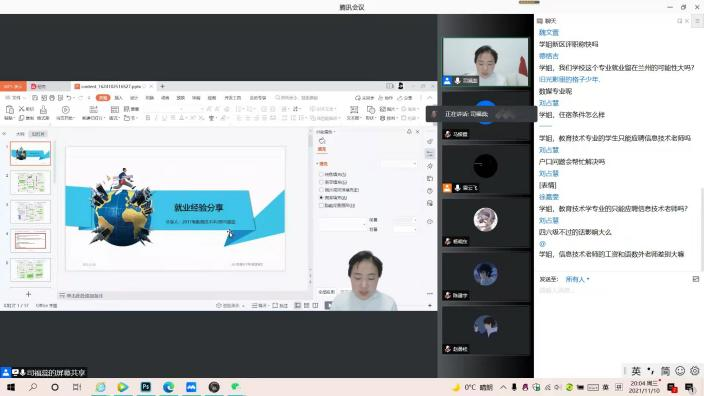The width and height of the screenshot is (704, 396).
Task: Expand the 所有人 recipient dropdown
Action: pyautogui.click(x=577, y=279)
